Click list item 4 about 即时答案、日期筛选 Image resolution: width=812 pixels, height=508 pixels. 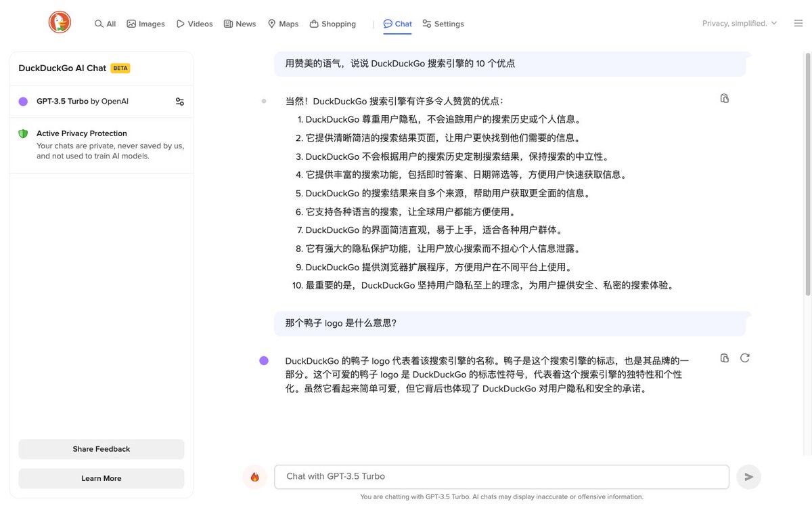462,175
